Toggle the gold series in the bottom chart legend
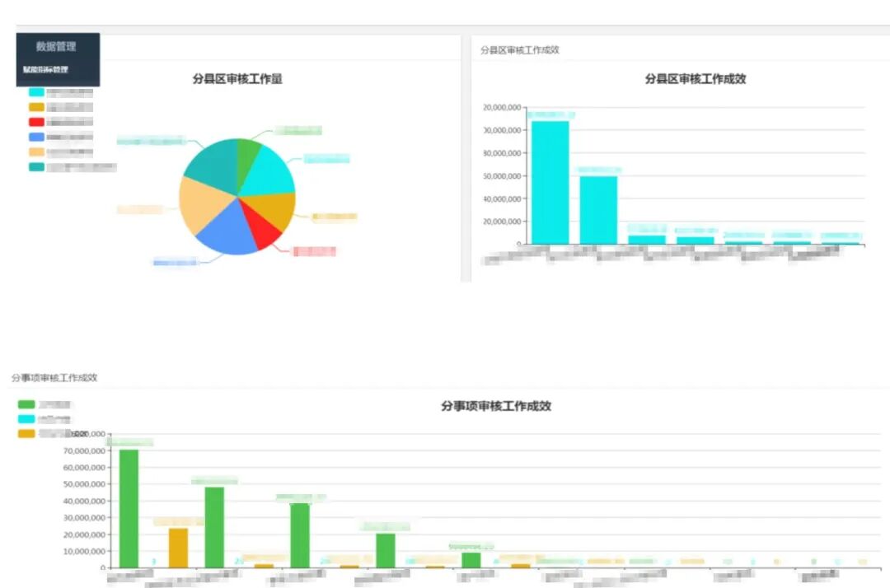The width and height of the screenshot is (890, 588). (26, 433)
